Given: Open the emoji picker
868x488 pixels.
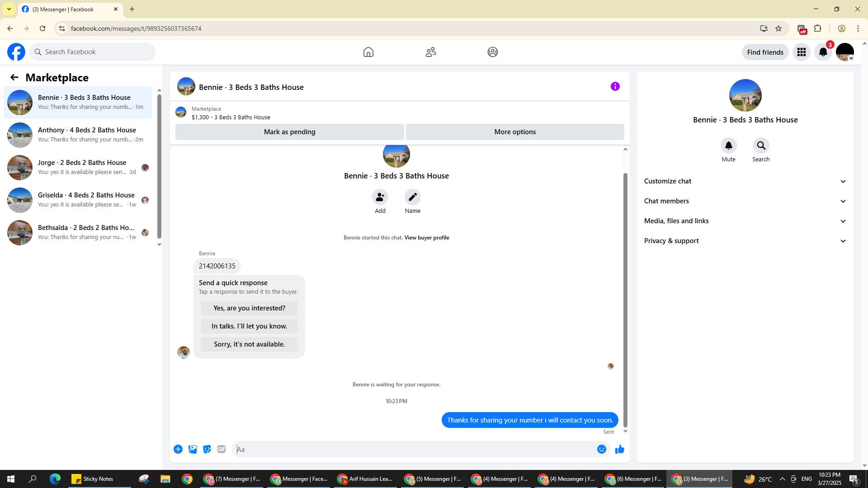Looking at the screenshot, I should pos(601,449).
